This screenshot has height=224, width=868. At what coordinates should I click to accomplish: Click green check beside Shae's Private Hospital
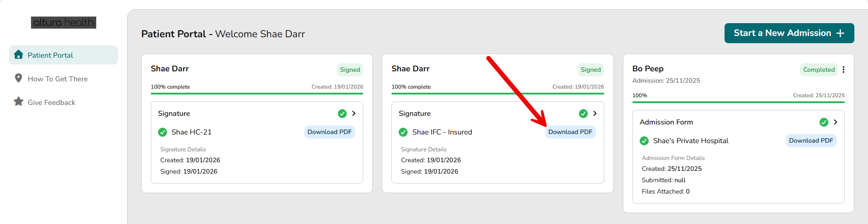(644, 141)
